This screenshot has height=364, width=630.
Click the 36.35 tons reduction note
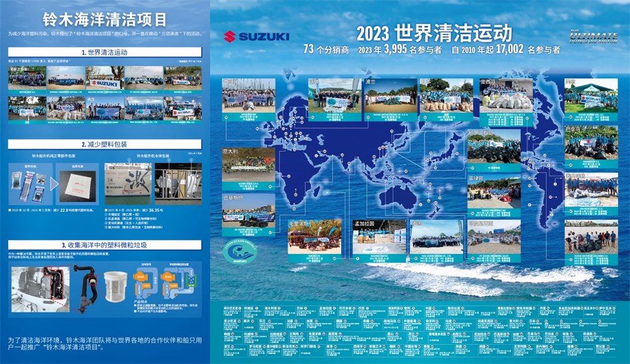pyautogui.click(x=134, y=210)
